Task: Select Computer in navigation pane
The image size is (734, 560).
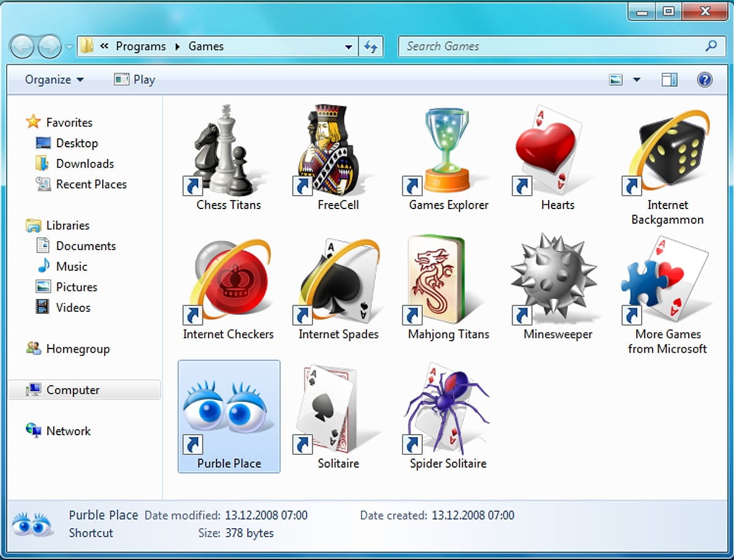Action: coord(84,390)
